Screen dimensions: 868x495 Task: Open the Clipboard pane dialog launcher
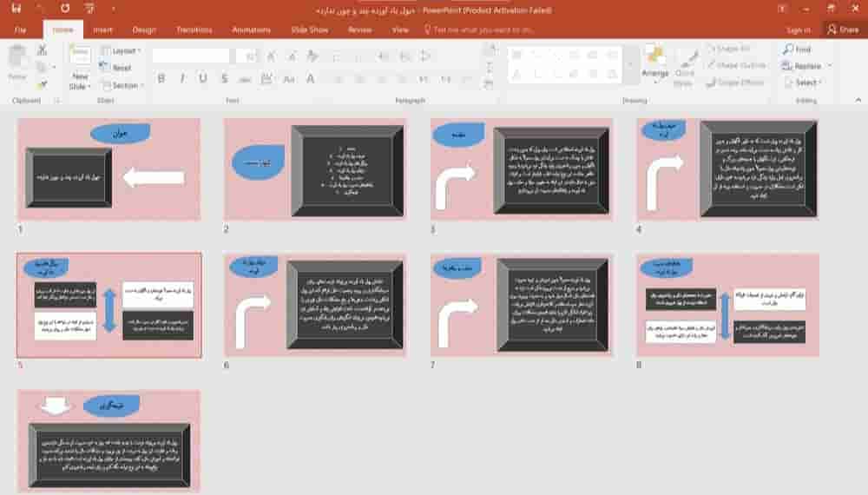[56, 100]
